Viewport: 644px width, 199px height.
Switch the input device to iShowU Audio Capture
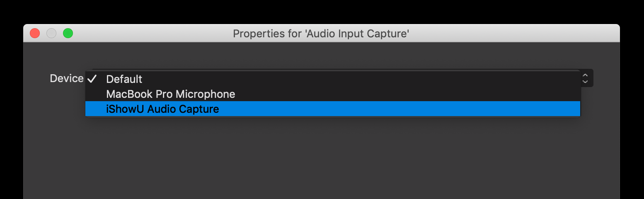162,109
